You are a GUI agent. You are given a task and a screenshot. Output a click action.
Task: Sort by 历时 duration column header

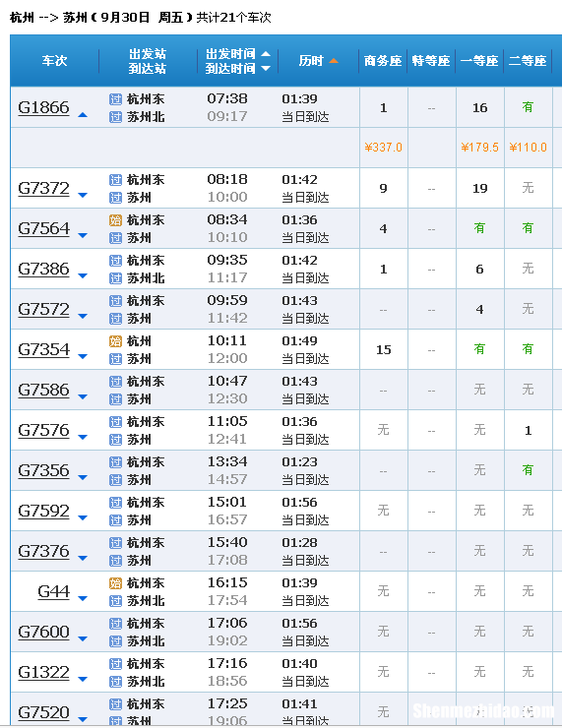click(318, 61)
